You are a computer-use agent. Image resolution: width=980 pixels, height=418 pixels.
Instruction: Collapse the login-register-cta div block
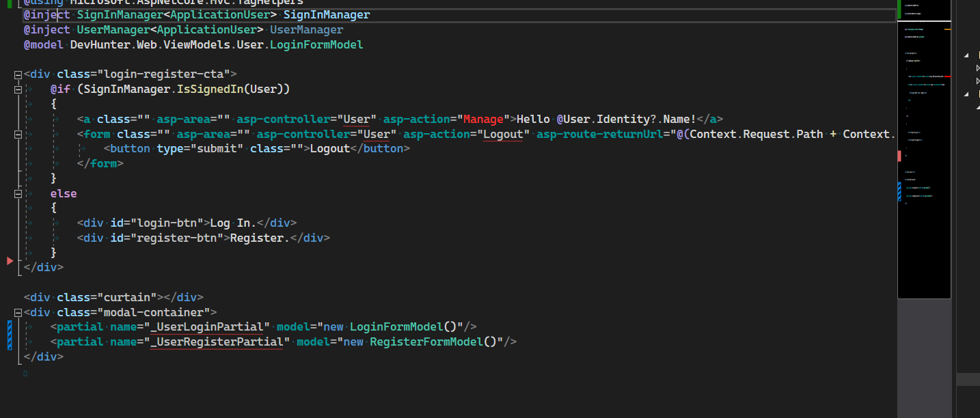pyautogui.click(x=18, y=74)
